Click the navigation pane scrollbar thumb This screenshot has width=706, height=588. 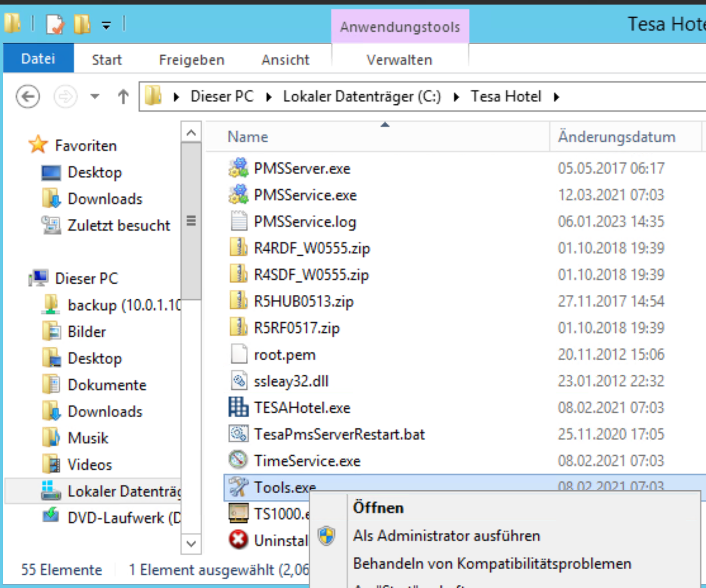pyautogui.click(x=191, y=221)
